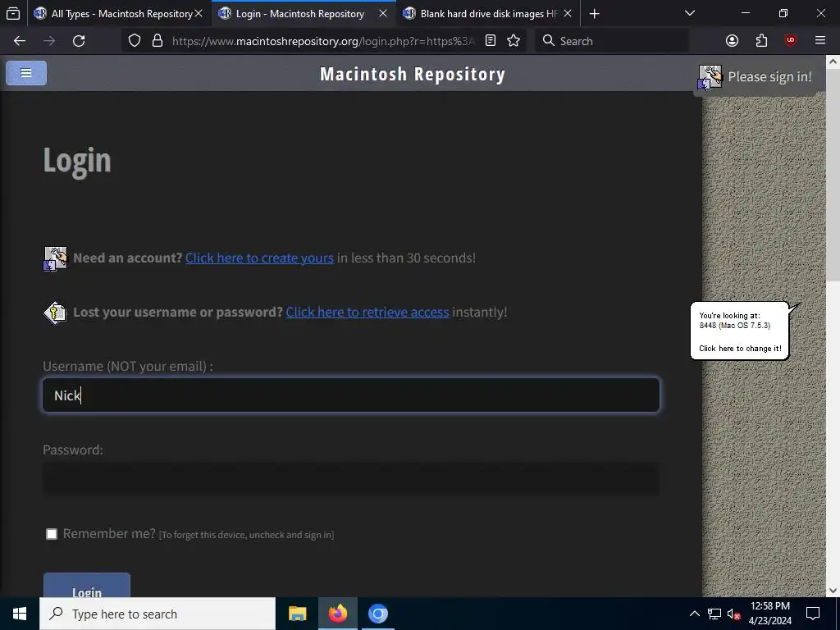
Task: Click the Login page heading
Action: [76, 160]
